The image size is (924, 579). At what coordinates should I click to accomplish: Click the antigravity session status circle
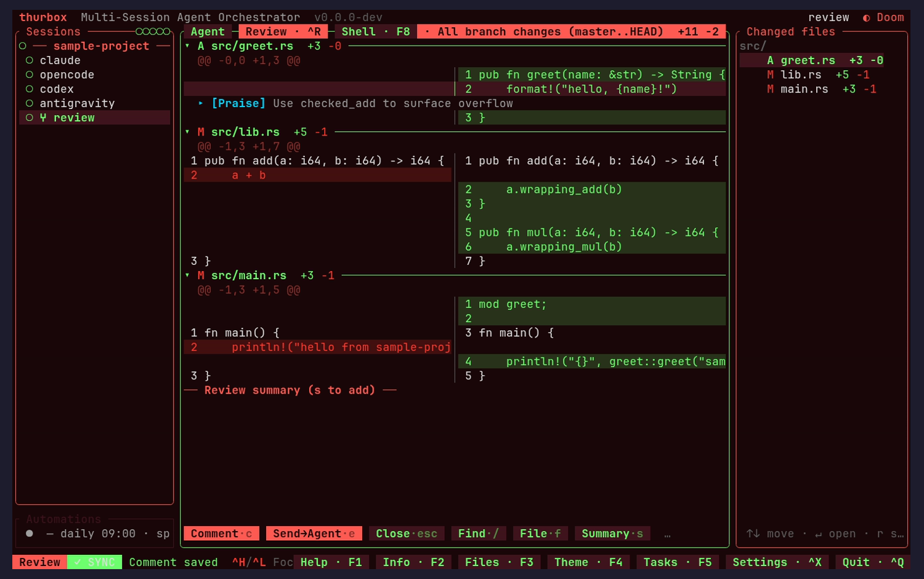pyautogui.click(x=30, y=103)
